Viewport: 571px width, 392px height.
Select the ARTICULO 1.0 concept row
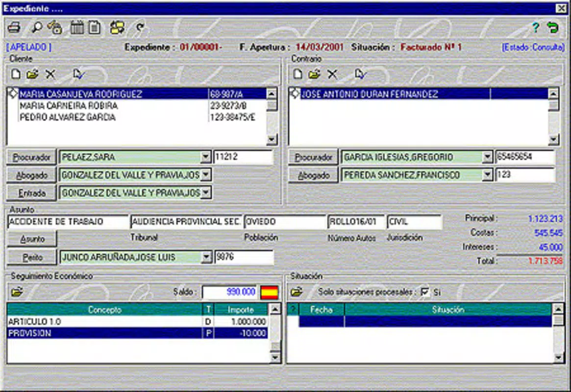pyautogui.click(x=137, y=322)
